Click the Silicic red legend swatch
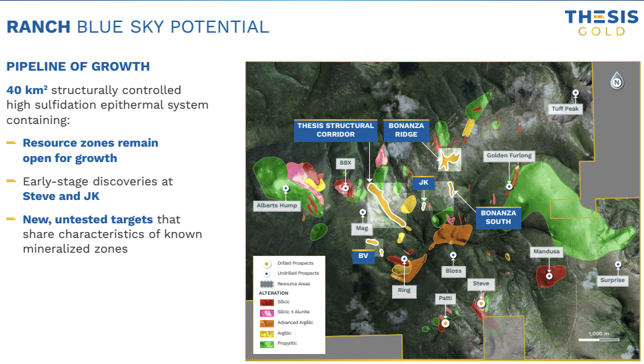The width and height of the screenshot is (644, 364). click(x=267, y=303)
